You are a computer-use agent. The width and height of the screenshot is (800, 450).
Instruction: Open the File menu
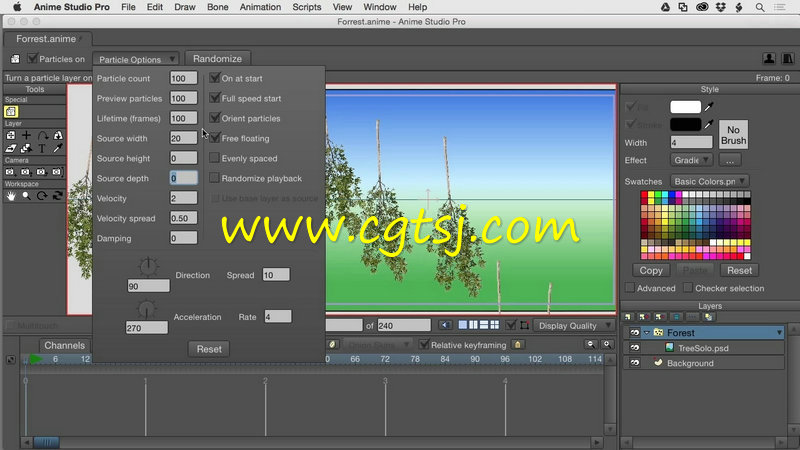128,7
